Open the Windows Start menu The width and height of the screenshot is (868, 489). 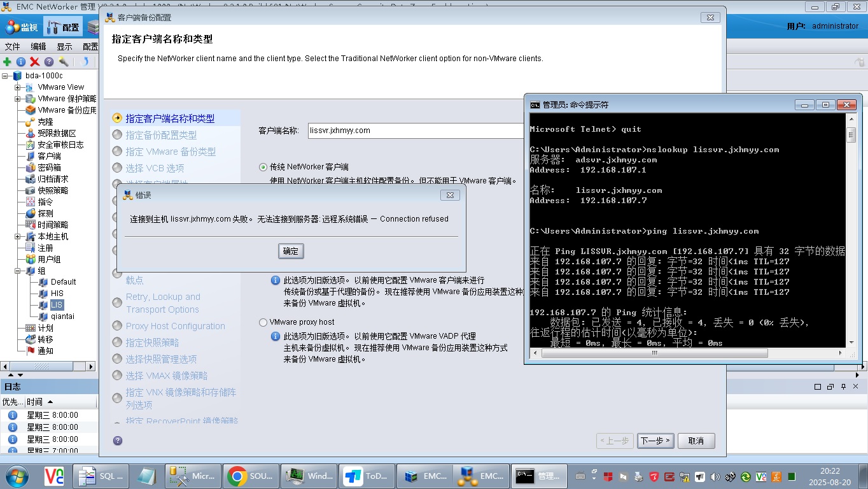(x=16, y=476)
